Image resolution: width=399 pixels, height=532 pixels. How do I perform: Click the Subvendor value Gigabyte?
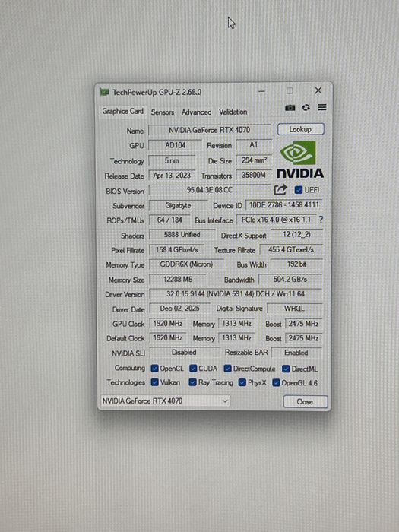(178, 206)
